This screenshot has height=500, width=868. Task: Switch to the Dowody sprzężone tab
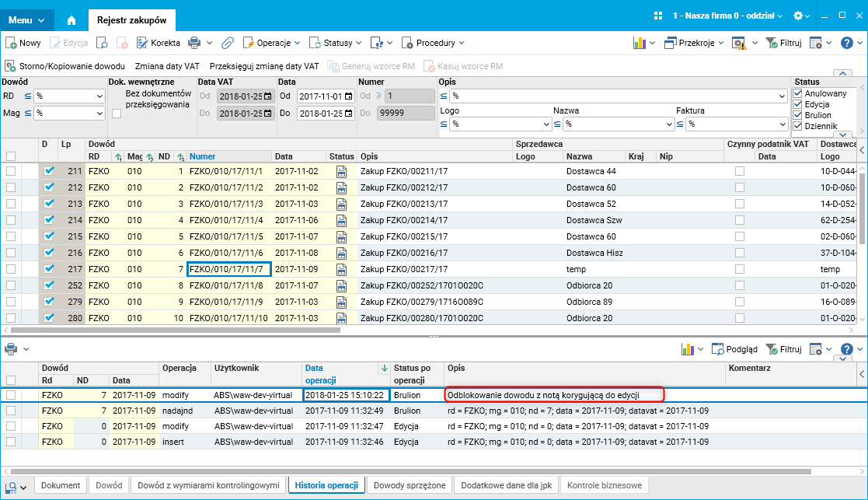[410, 485]
